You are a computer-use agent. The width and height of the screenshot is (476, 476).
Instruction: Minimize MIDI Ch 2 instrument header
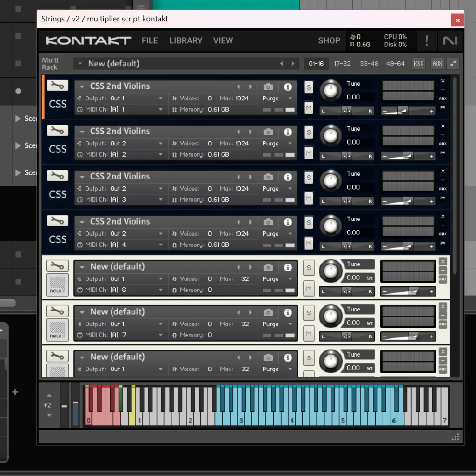pos(443,135)
